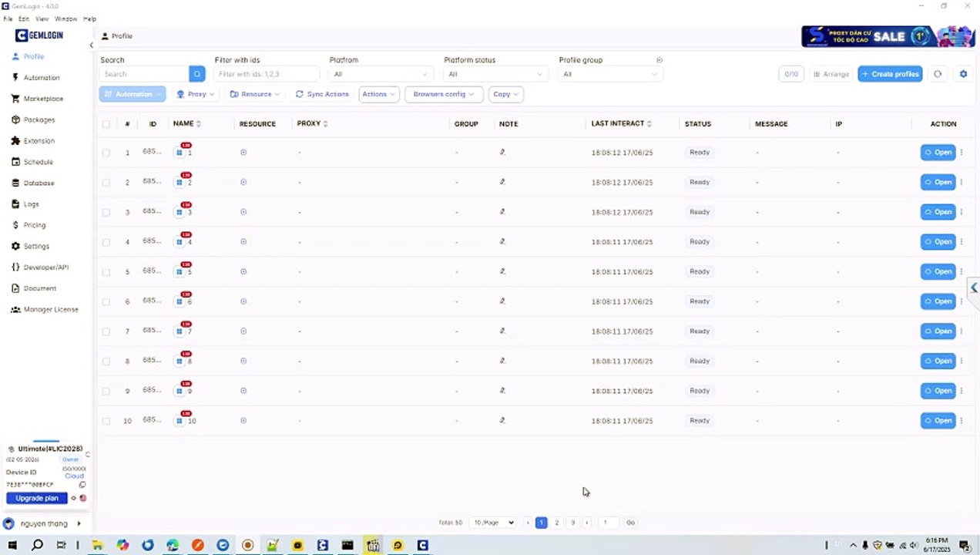Open the Profile group dropdown

(x=610, y=74)
